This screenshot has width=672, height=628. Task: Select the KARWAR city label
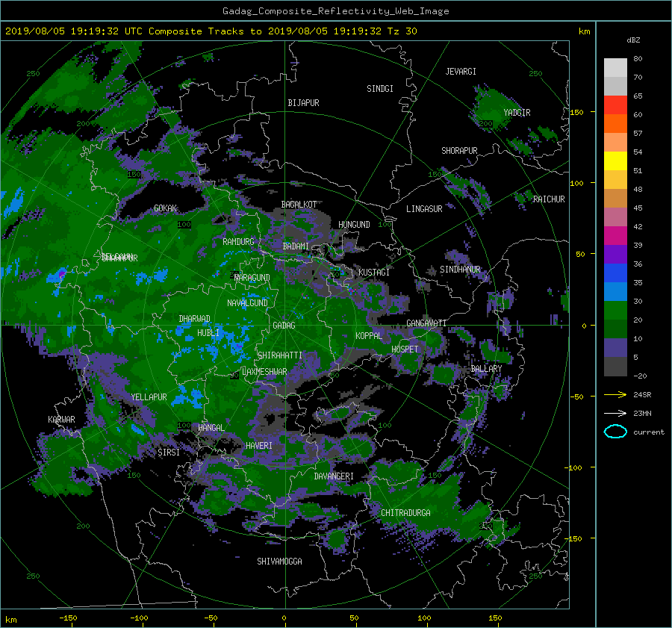tap(61, 420)
